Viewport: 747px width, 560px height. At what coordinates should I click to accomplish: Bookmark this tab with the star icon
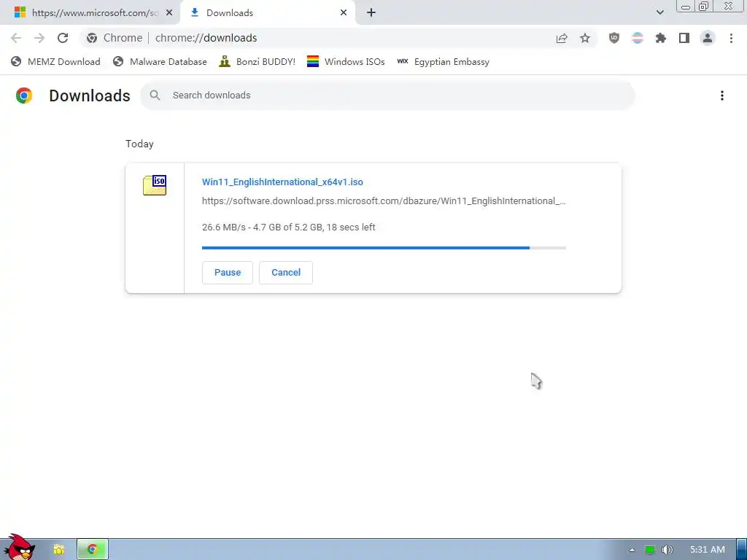tap(585, 38)
